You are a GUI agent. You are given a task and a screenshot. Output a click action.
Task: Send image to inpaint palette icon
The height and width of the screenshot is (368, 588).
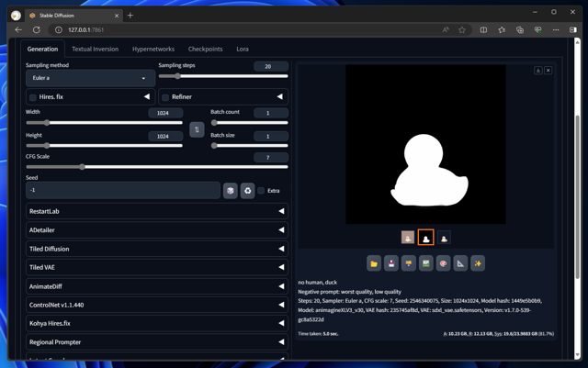[443, 263]
